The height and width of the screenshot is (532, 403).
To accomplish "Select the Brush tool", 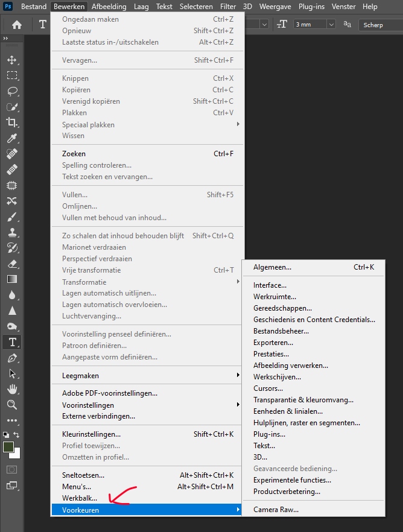I will pos(12,217).
